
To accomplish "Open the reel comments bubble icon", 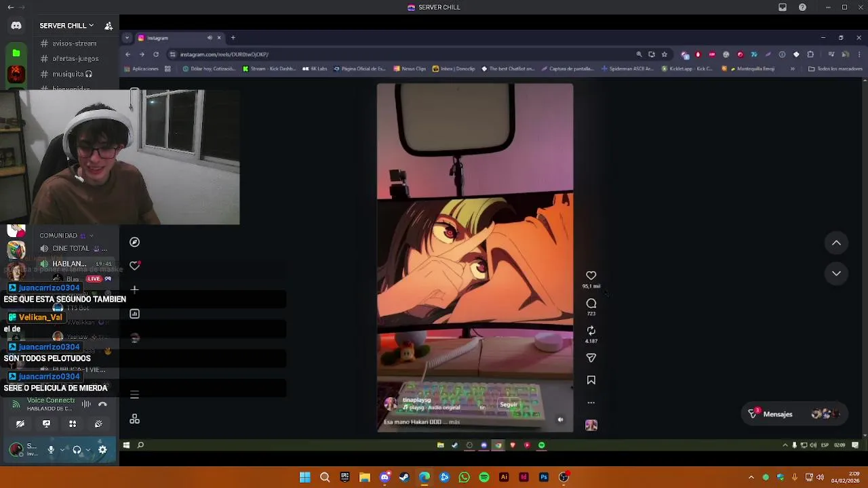I will click(x=591, y=303).
